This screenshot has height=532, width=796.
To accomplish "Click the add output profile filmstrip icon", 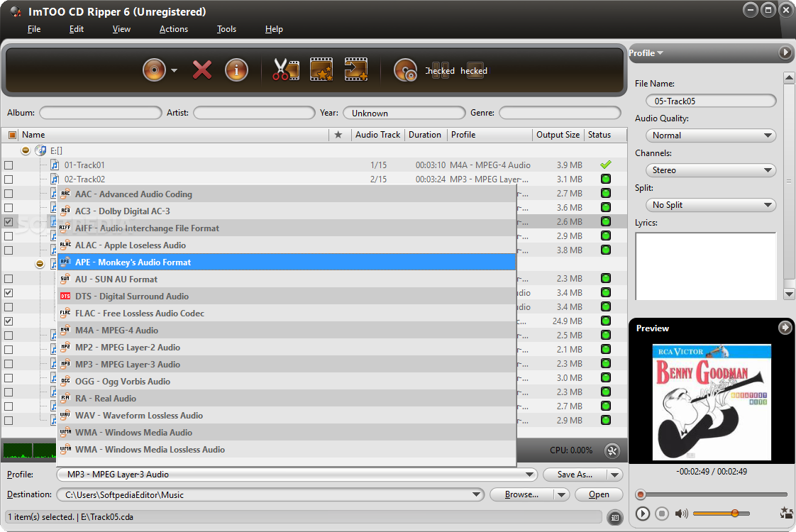I will (356, 70).
